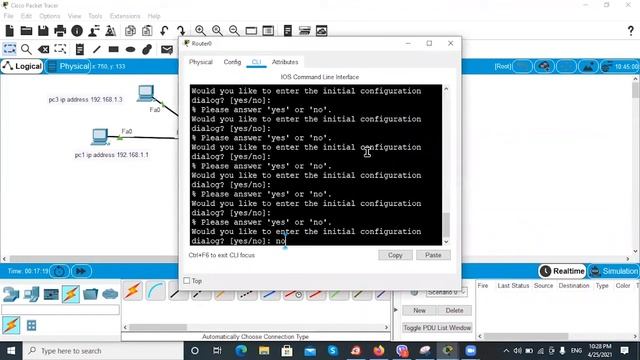640x360 pixels.
Task: Click the pc1 computer icon
Action: 100,137
